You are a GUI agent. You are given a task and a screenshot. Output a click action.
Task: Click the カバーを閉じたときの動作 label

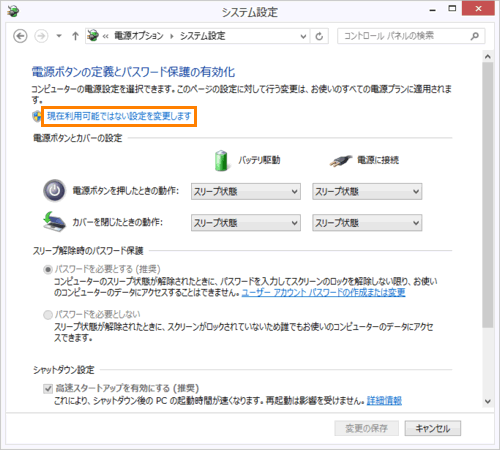pos(118,222)
